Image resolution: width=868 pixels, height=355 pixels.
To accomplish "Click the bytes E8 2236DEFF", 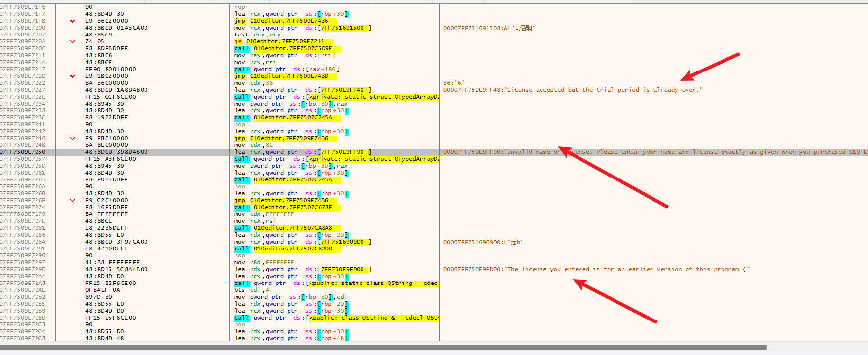I will [x=107, y=228].
